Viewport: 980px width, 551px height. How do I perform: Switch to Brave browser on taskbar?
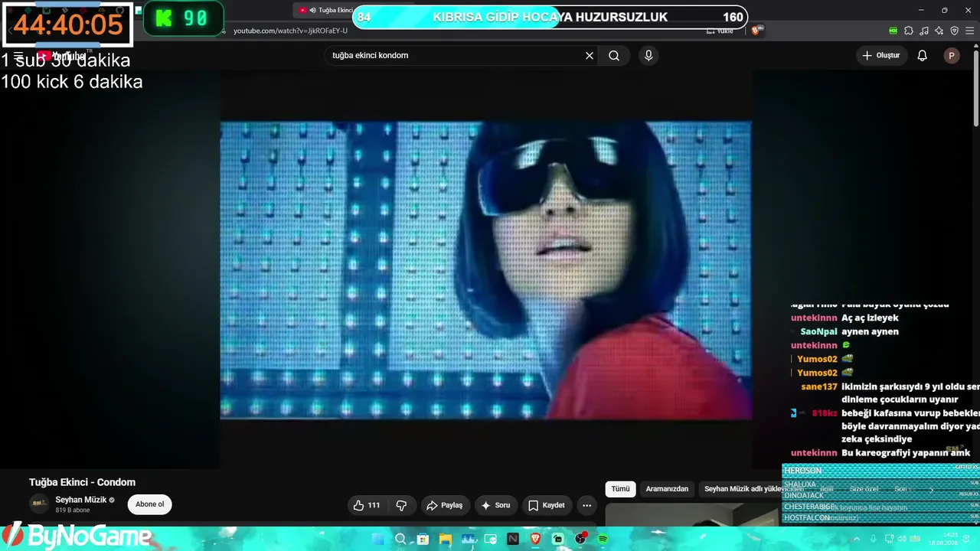535,540
